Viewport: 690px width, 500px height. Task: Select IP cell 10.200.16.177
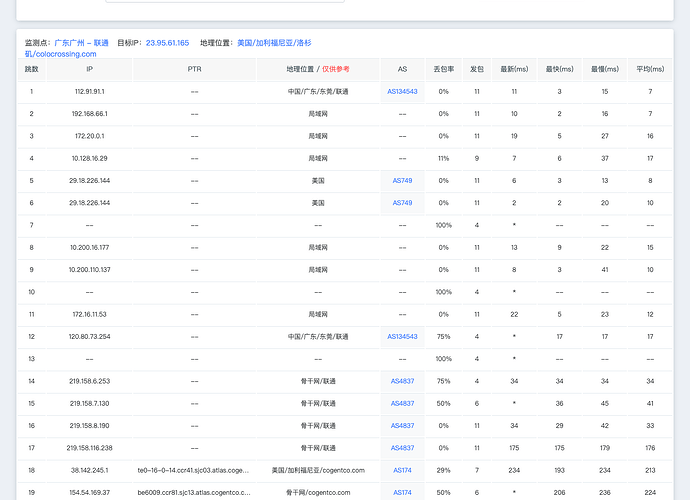(89, 247)
